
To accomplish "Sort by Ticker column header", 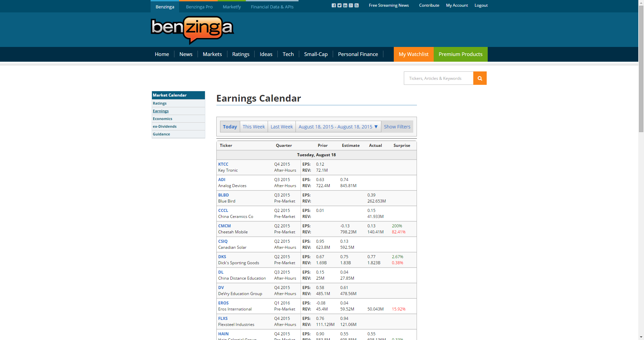I will 226,146.
